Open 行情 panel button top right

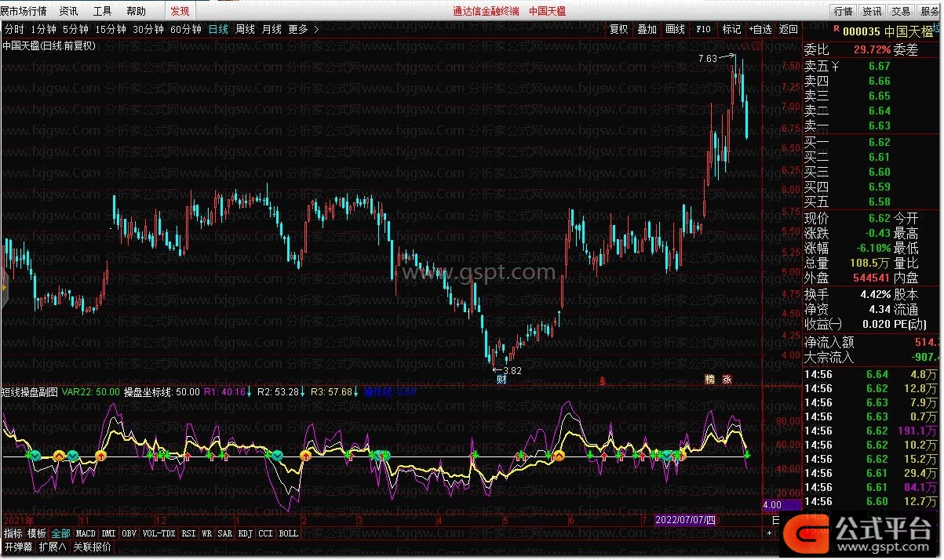tap(843, 11)
